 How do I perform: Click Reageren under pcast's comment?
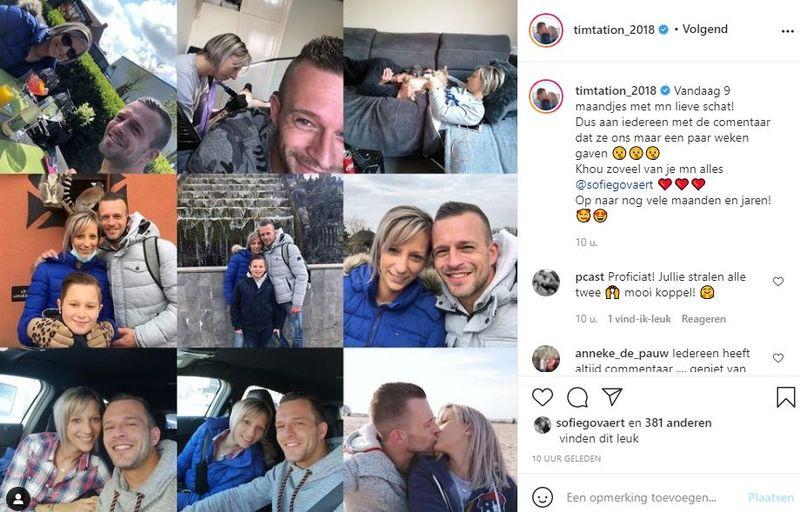click(x=704, y=319)
